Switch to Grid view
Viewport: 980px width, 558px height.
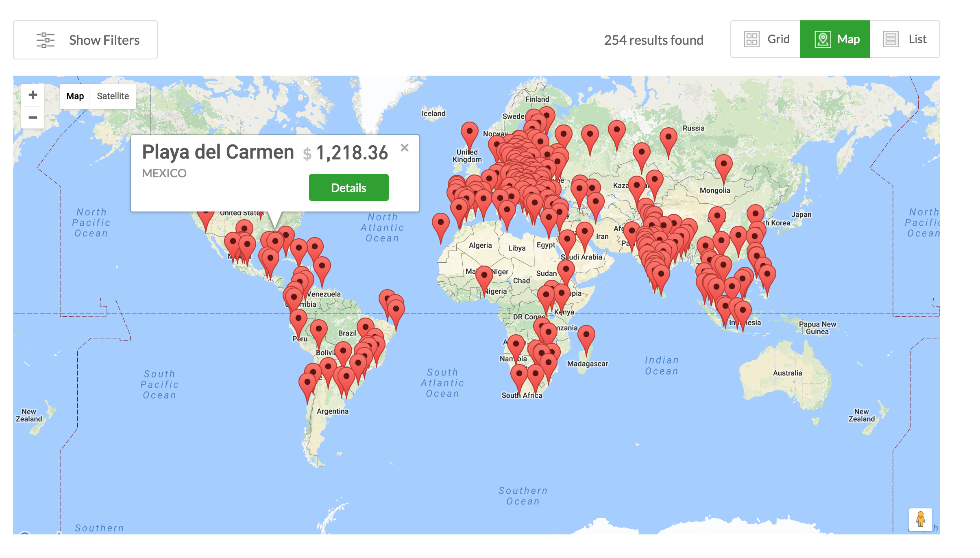click(x=766, y=39)
